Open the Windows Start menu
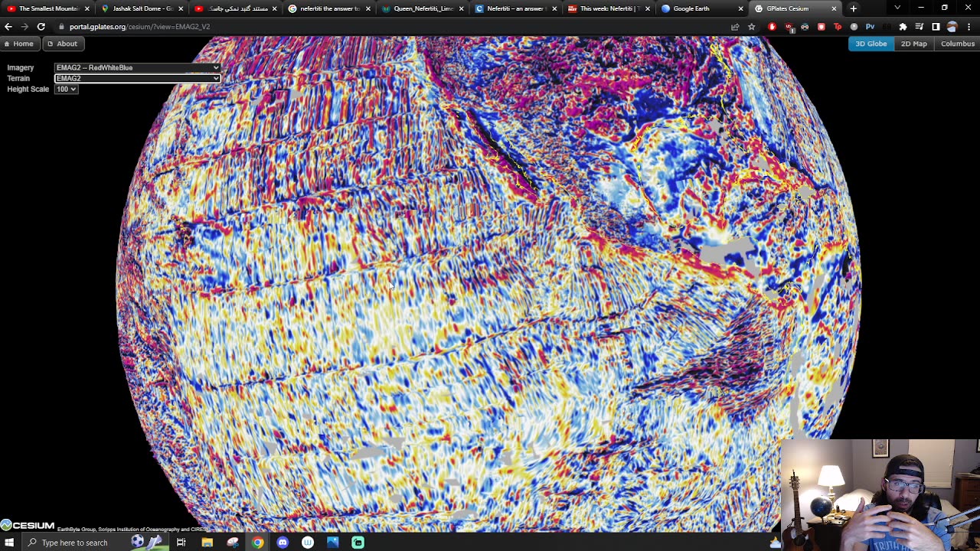The height and width of the screenshot is (551, 980). pos(9,543)
